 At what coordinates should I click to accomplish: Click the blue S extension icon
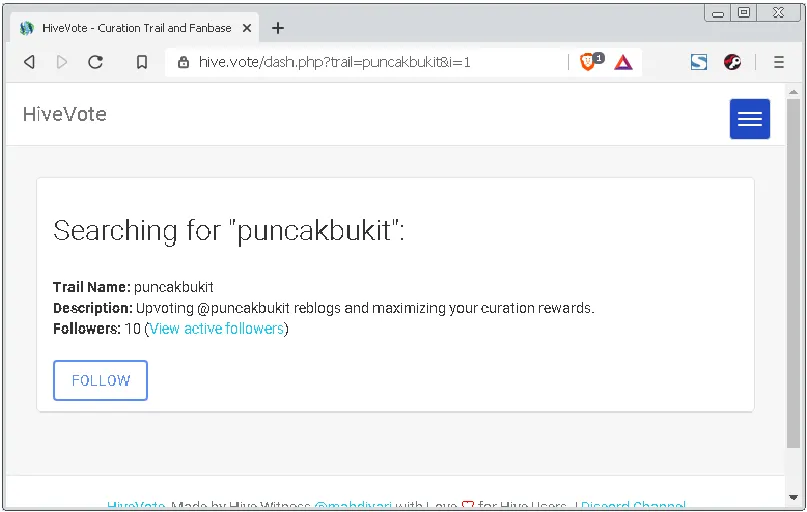click(698, 62)
